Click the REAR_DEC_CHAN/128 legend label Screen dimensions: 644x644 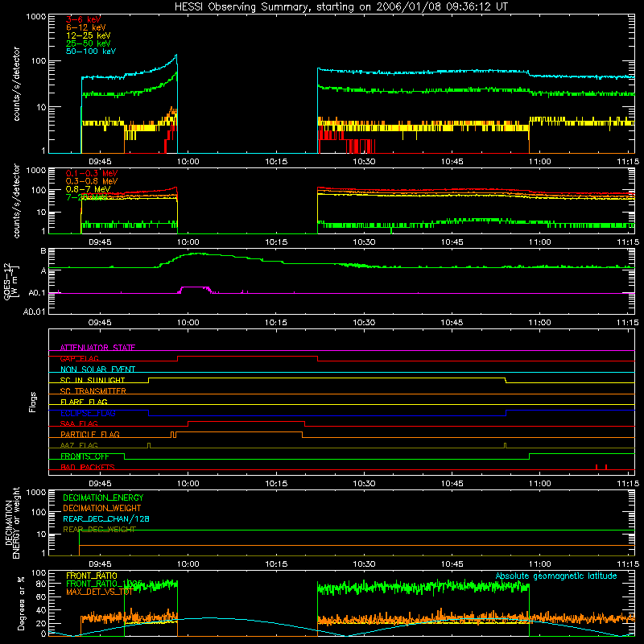point(106,518)
